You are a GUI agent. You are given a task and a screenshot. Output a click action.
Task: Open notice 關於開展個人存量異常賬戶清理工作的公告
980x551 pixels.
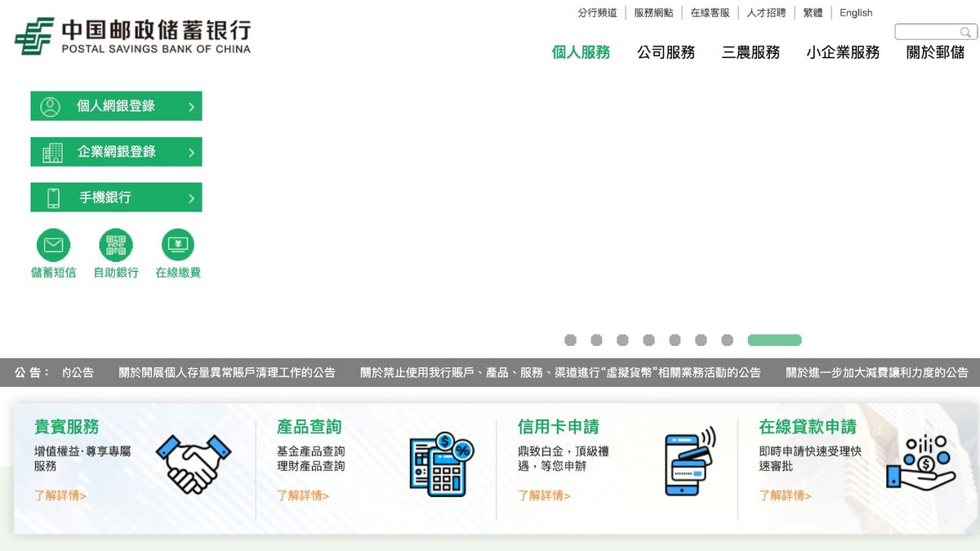click(227, 372)
